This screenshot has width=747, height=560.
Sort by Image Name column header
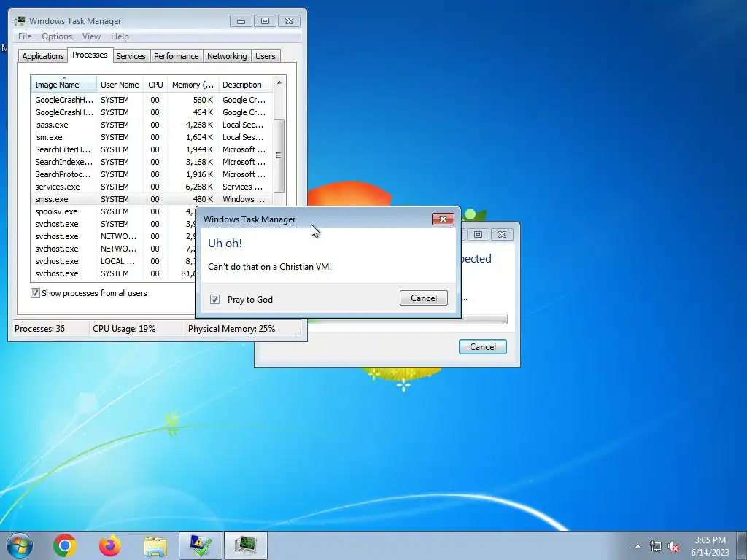coord(64,85)
